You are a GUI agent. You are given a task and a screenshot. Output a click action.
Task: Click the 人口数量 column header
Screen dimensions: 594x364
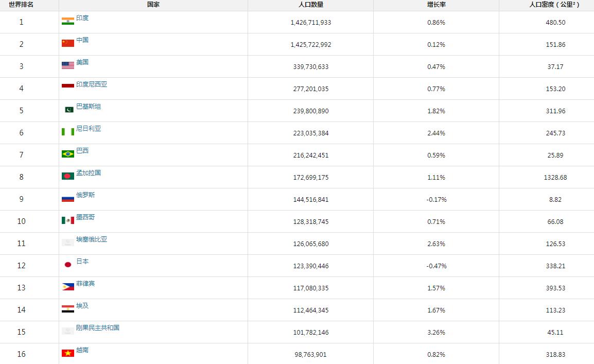coord(310,5)
